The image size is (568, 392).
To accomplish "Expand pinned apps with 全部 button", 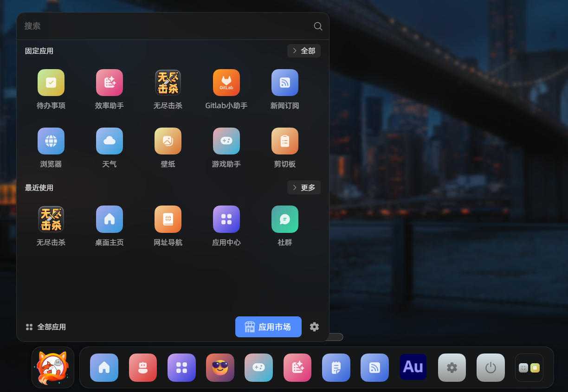I will (x=304, y=51).
